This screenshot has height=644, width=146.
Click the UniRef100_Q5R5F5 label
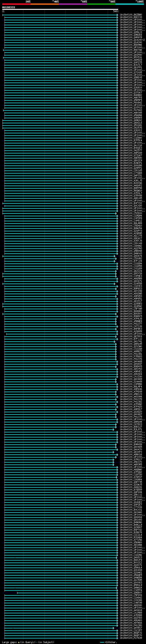coord(131,100)
